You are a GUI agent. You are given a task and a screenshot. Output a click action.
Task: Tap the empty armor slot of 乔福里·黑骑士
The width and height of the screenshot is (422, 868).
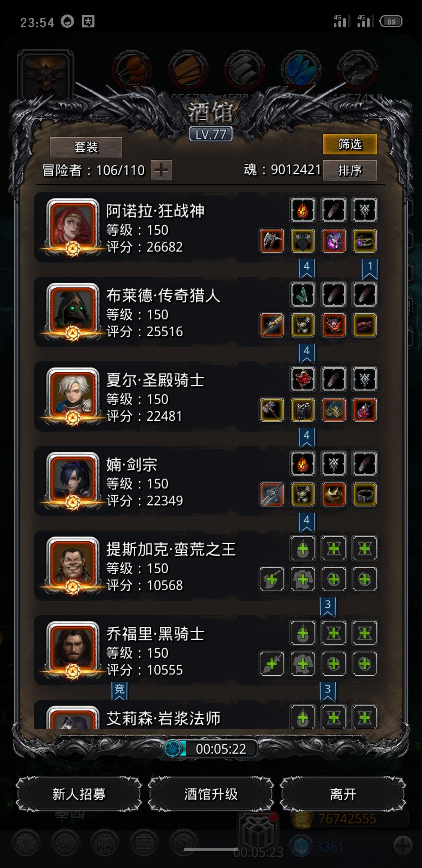pyautogui.click(x=303, y=664)
